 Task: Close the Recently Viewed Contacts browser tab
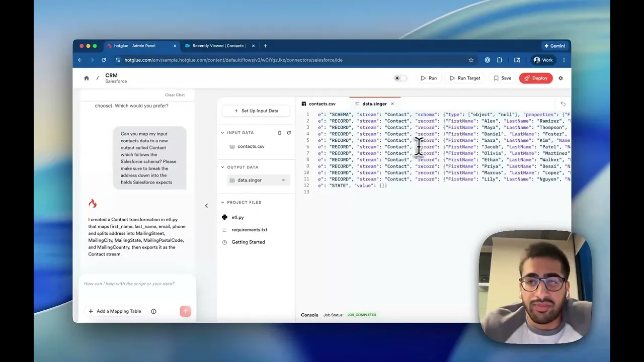[254, 46]
